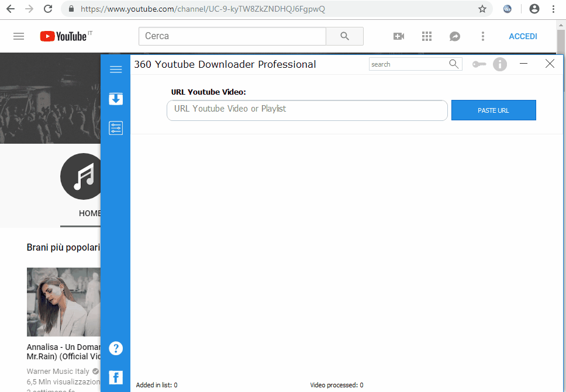Reload the browser page
Viewport: 566px width, 392px height.
(48, 9)
